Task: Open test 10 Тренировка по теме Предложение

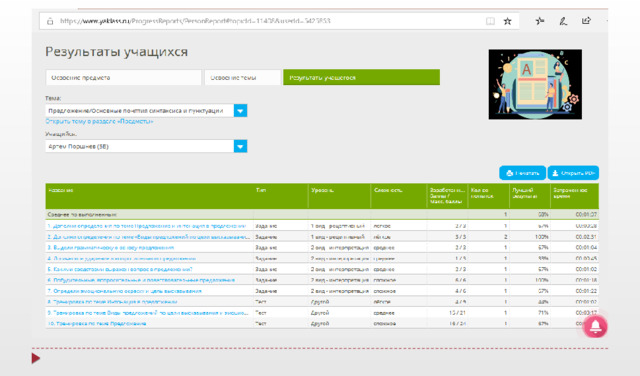Action: pos(97,323)
